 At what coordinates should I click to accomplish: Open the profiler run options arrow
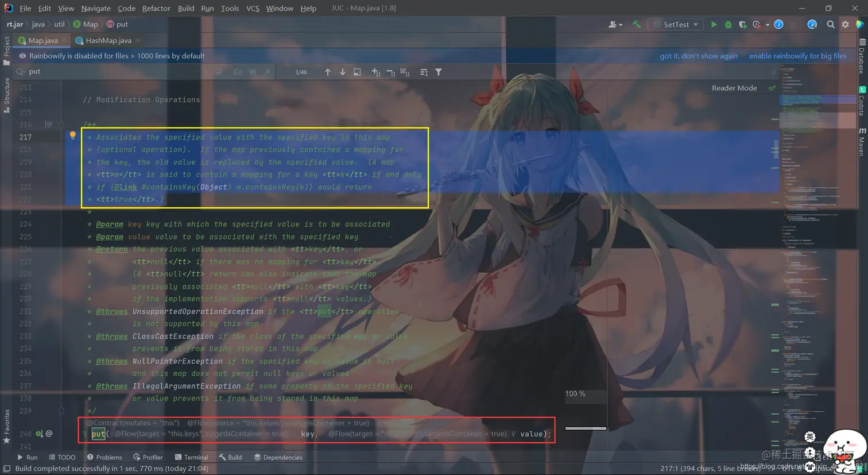[x=768, y=25]
